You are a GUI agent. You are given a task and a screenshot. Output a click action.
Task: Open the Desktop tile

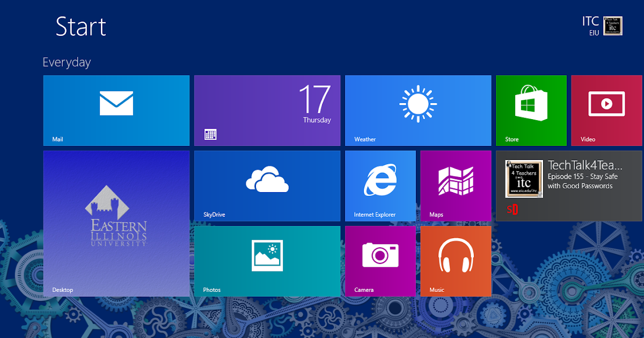click(x=116, y=224)
